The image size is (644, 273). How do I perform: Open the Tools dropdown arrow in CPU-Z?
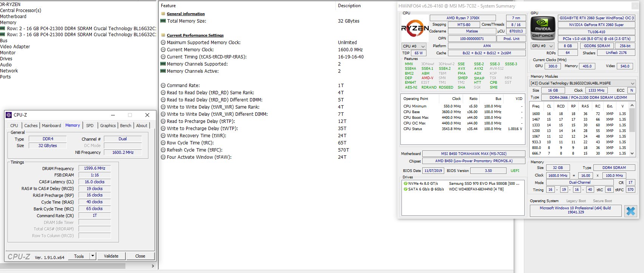click(x=93, y=256)
